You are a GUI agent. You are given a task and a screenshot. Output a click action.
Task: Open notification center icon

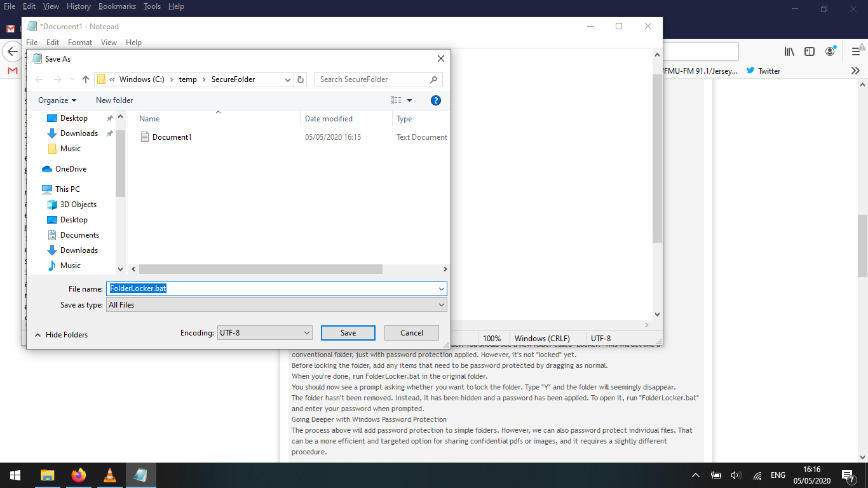pos(848,475)
